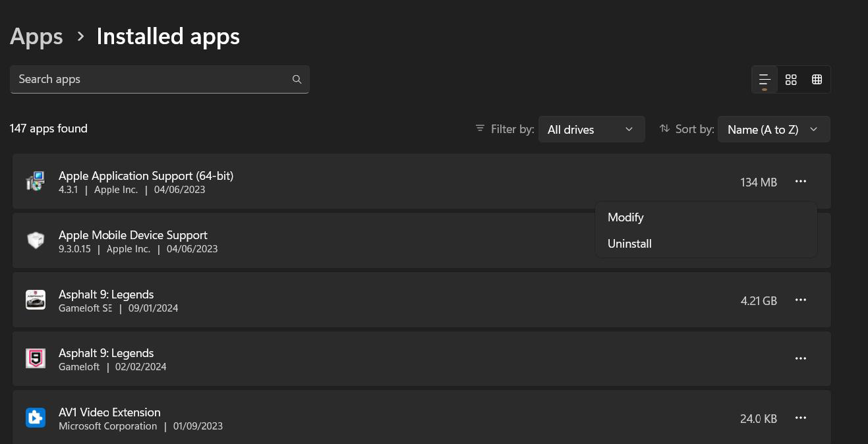Open more options for AV1 Video Extension
This screenshot has width=868, height=444.
point(801,418)
